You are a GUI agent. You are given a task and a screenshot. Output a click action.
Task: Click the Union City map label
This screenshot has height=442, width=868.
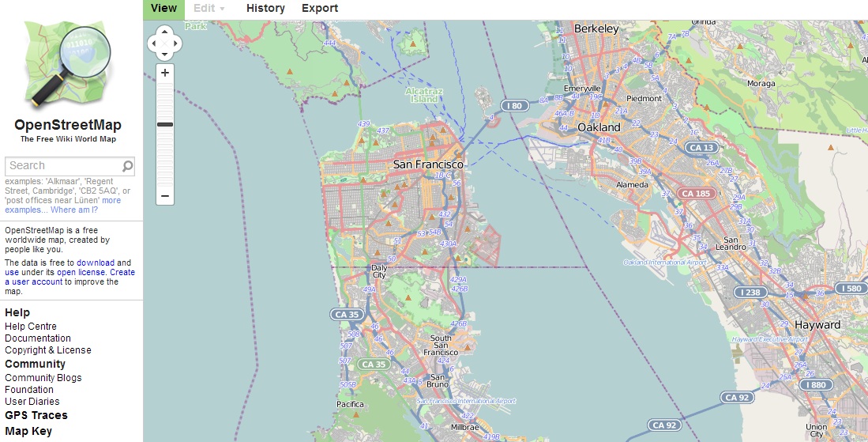tap(817, 431)
